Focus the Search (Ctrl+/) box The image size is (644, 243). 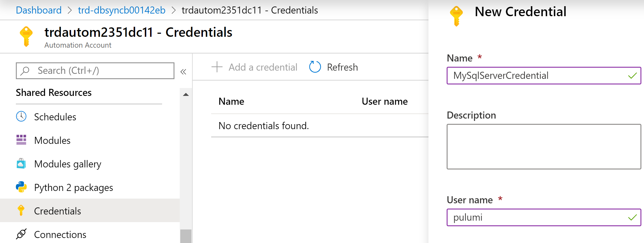click(100, 71)
